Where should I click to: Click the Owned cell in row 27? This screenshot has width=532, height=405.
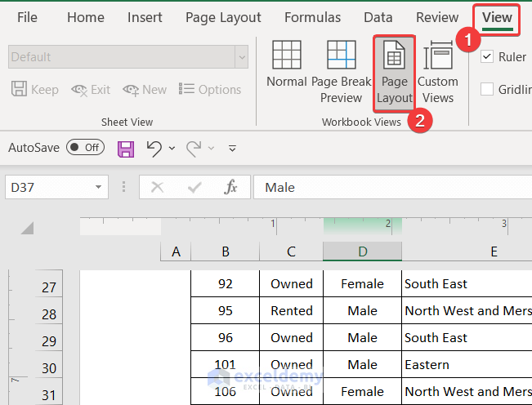click(292, 283)
